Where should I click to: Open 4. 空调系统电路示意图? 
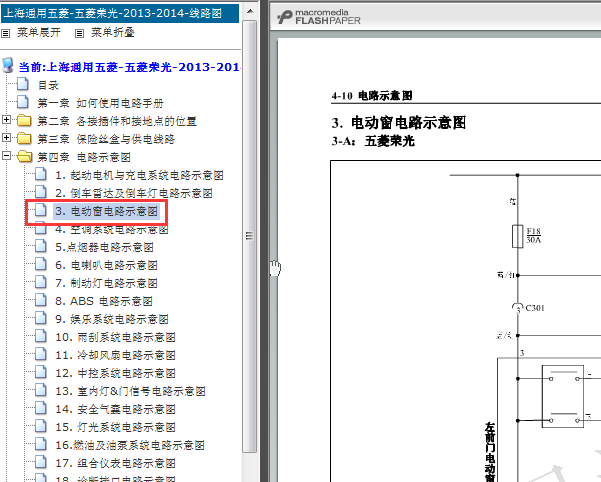[112, 230]
